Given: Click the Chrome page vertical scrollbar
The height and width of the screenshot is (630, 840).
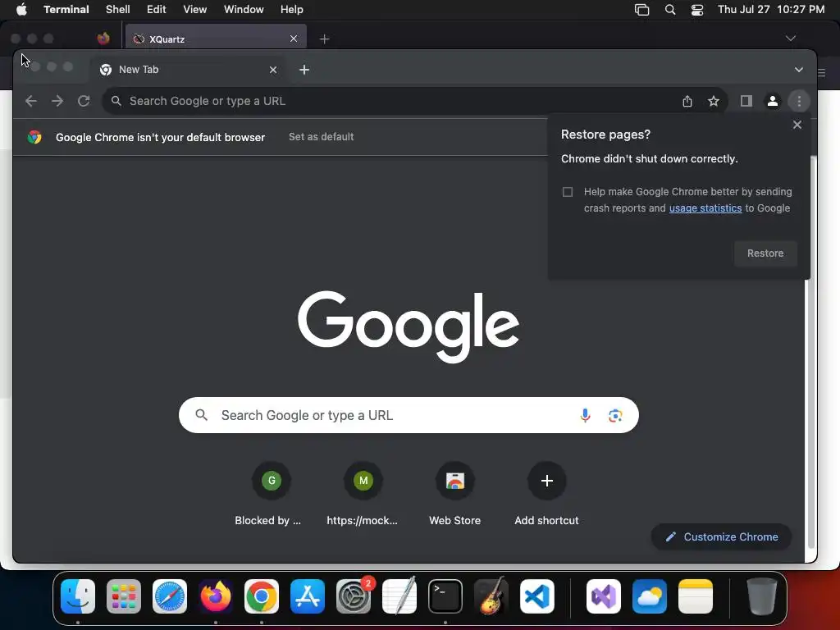Looking at the screenshot, I should pyautogui.click(x=810, y=354).
